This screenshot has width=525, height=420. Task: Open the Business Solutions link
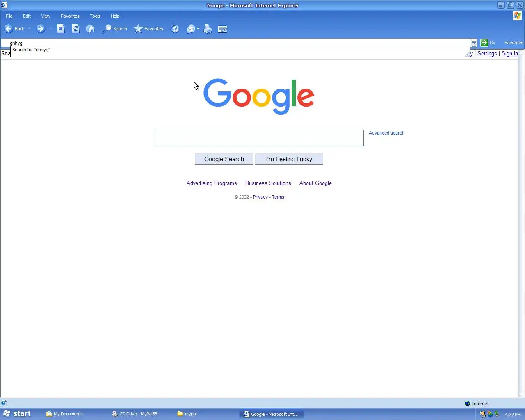point(268,183)
